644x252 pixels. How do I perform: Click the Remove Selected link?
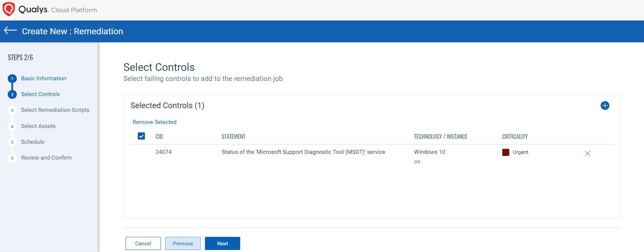point(155,122)
